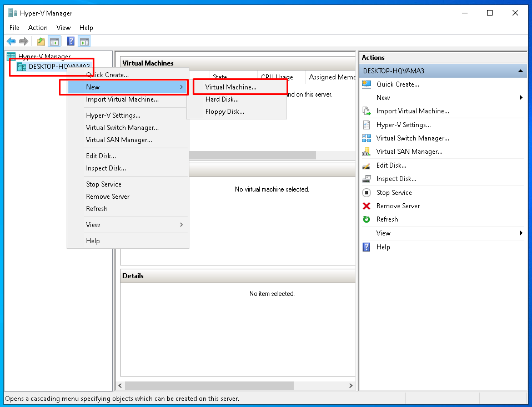This screenshot has width=532, height=407.
Task: Select Floppy Disk in New submenu
Action: [x=237, y=112]
